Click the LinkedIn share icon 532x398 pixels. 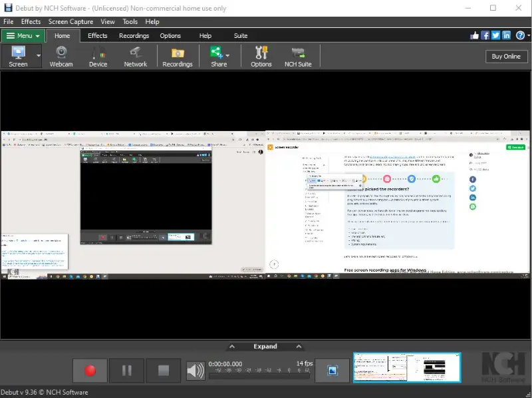[506, 35]
